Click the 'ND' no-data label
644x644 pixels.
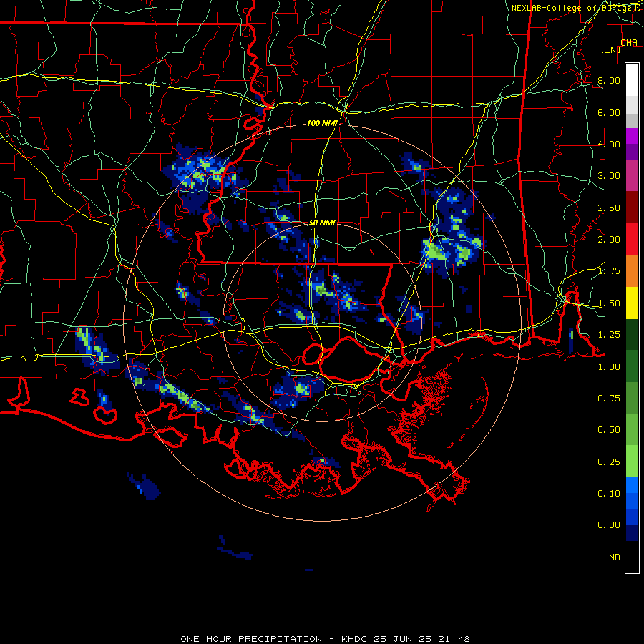[615, 557]
